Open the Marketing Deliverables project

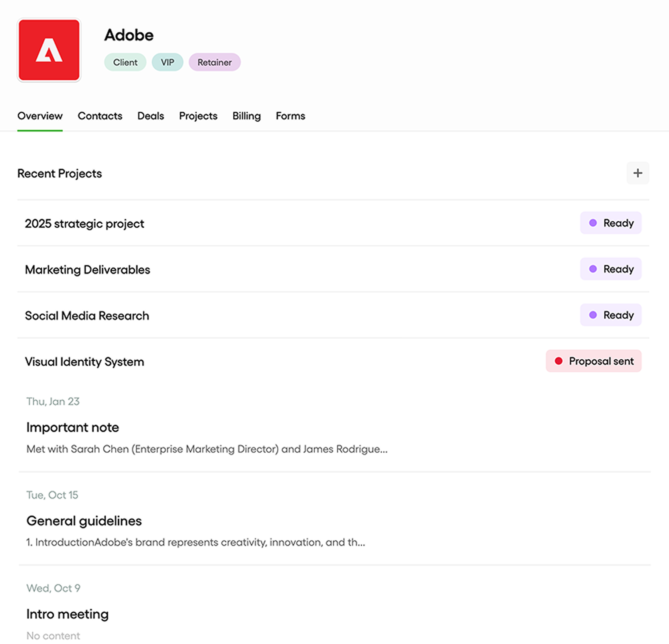[333, 269]
